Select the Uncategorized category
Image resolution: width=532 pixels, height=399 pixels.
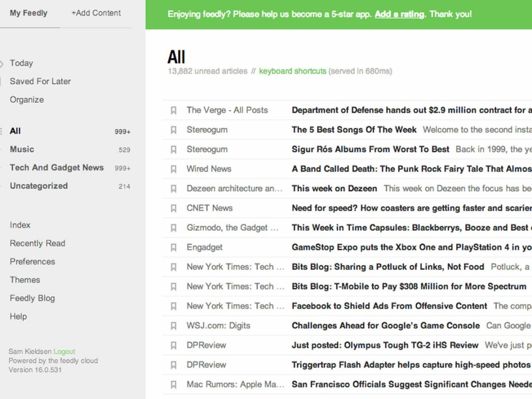pyautogui.click(x=39, y=186)
